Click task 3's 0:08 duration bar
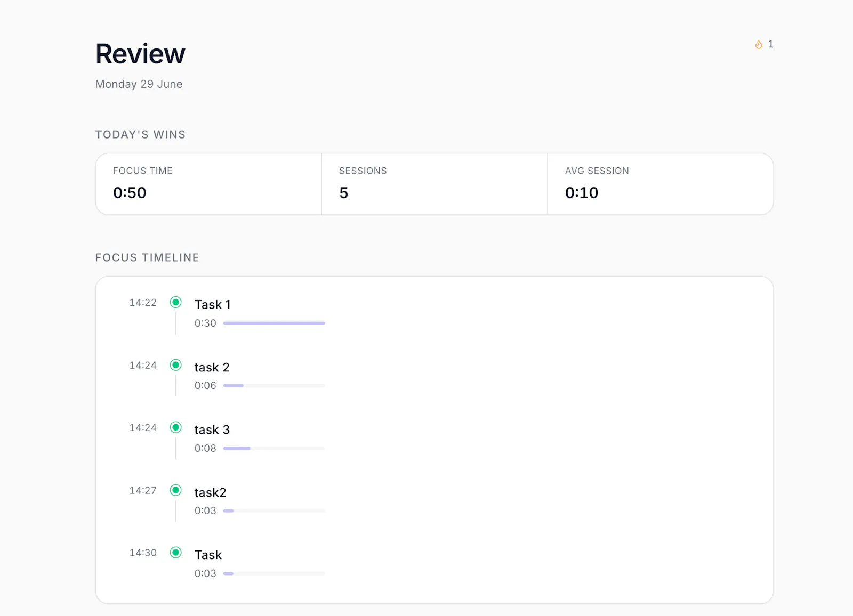Image resolution: width=853 pixels, height=616 pixels. (x=274, y=449)
